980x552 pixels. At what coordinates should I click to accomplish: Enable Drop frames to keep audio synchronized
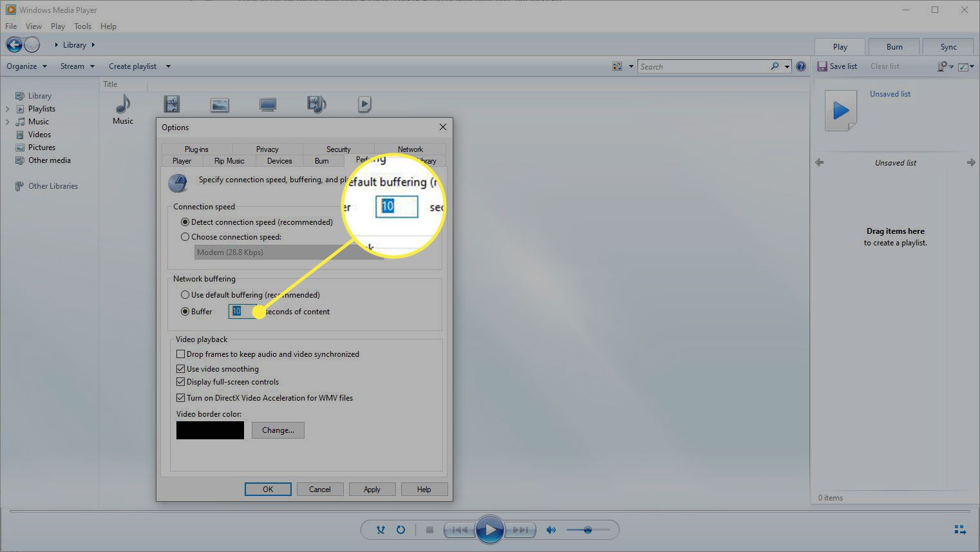coord(181,354)
